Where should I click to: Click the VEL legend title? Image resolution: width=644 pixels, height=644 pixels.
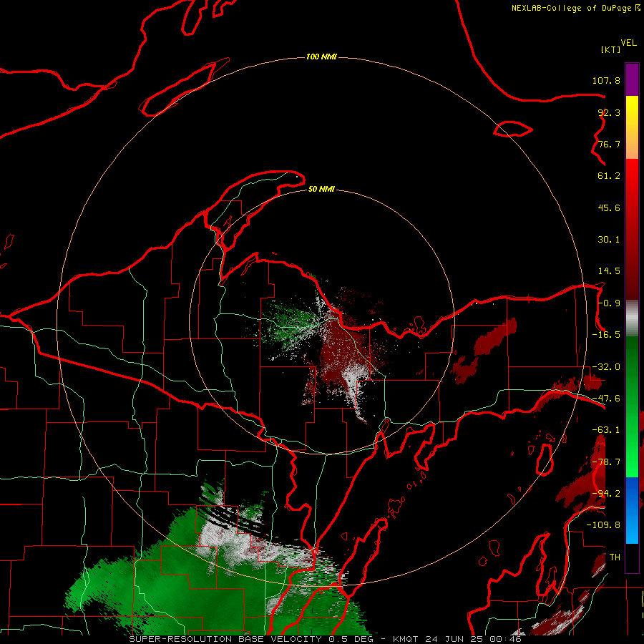tap(628, 43)
